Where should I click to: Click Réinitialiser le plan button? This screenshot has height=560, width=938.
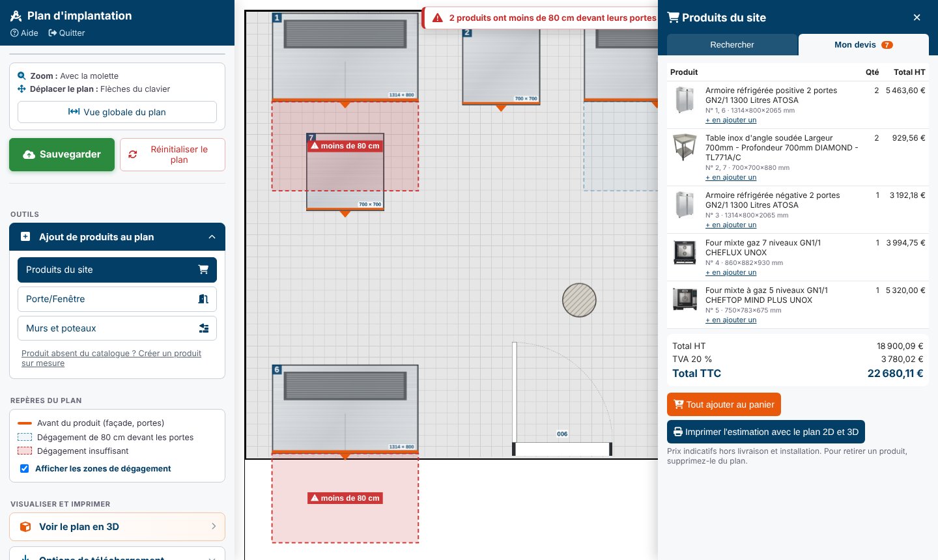[173, 154]
